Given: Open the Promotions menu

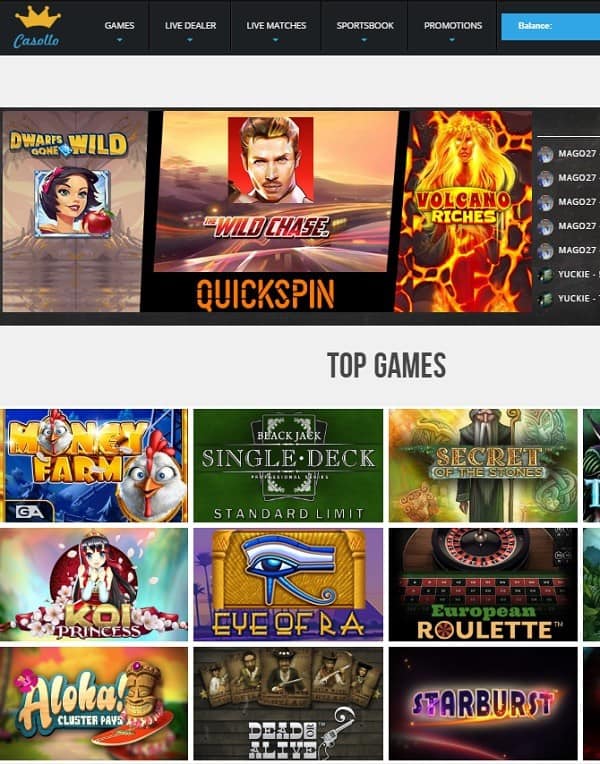Looking at the screenshot, I should point(452,26).
